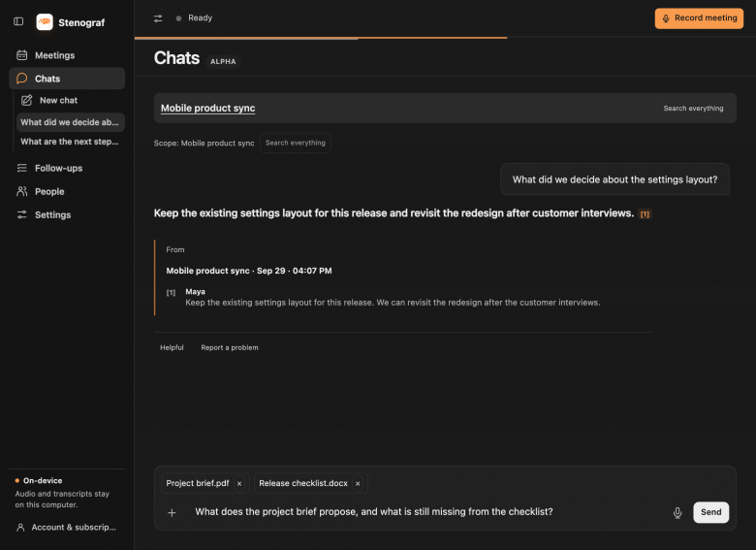Click the microphone dictation icon in the composer
The image size is (756, 550).
(x=677, y=512)
